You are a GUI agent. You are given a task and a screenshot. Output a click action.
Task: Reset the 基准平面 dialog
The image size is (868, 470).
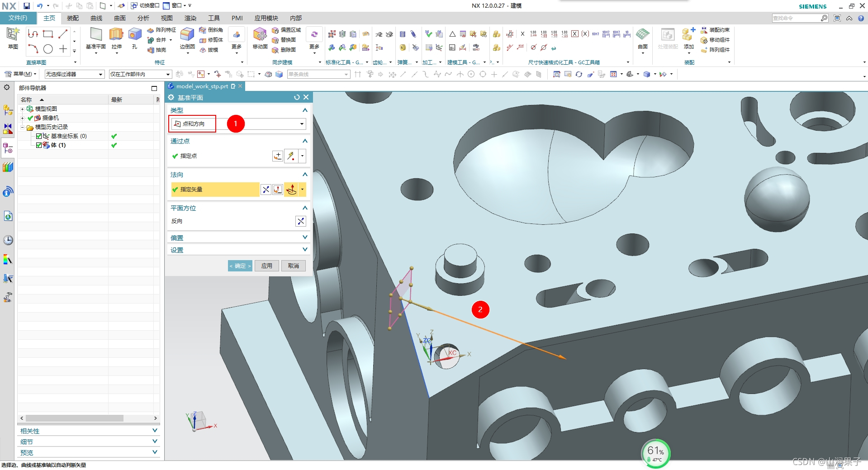pos(297,97)
